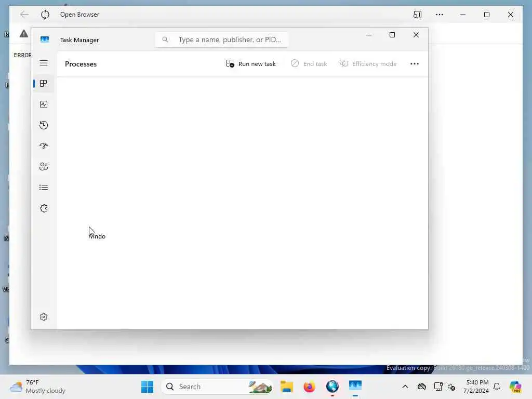This screenshot has width=532, height=399.
Task: Click the Task Manager taskbar icon
Action: coord(355,386)
